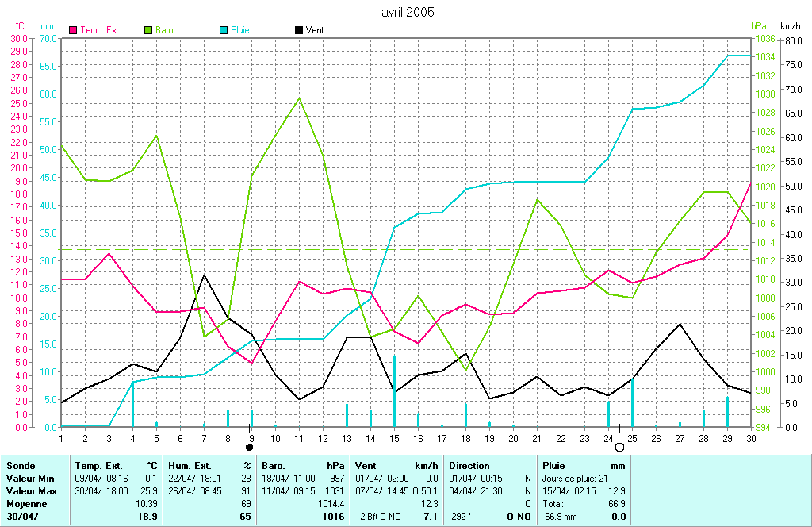Click the day 30 label on x-axis
This screenshot has height=527, width=812.
tap(750, 437)
